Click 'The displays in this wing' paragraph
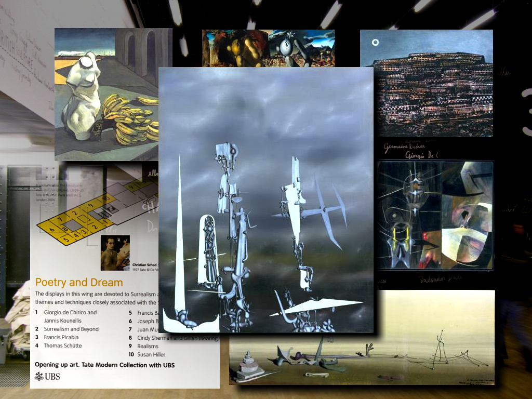The image size is (532, 399). (x=96, y=298)
